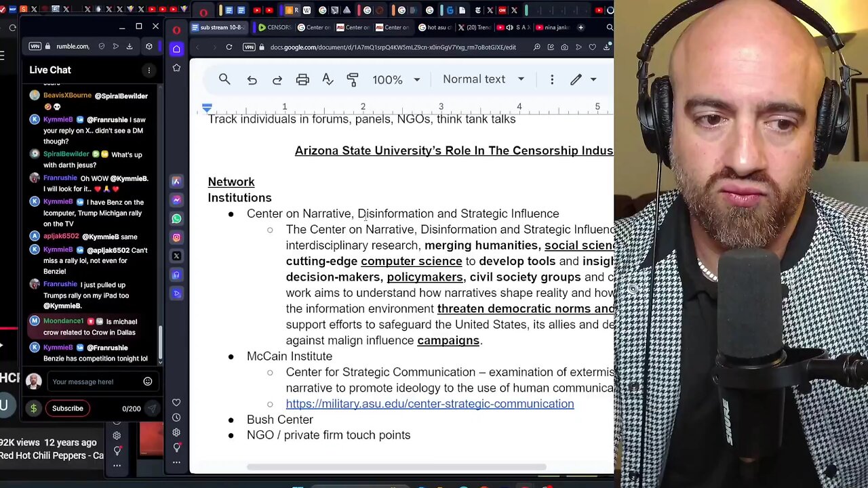
Task: Open X Twitter in Opera sidebar
Action: pos(176,256)
